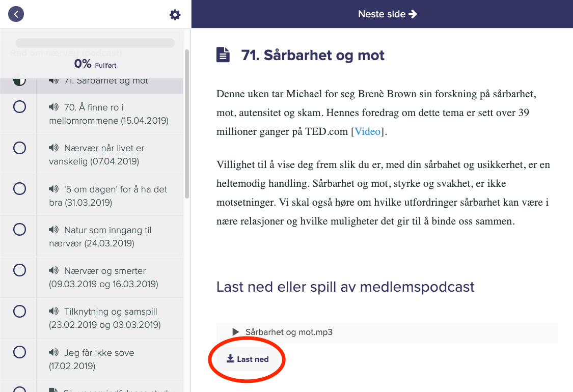Click speaker icon for 70. Å finne ro

pyautogui.click(x=53, y=107)
